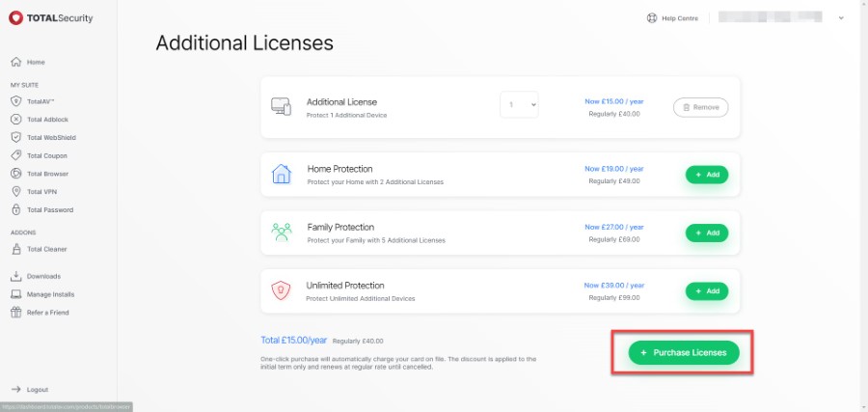Remove the Additional License item
Image resolution: width=868 pixels, height=412 pixels.
(x=699, y=107)
